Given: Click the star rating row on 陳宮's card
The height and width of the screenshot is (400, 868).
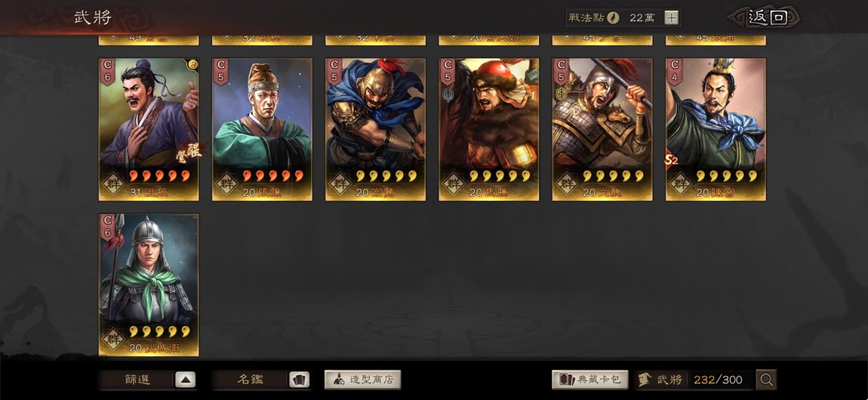Looking at the screenshot, I should tap(726, 176).
